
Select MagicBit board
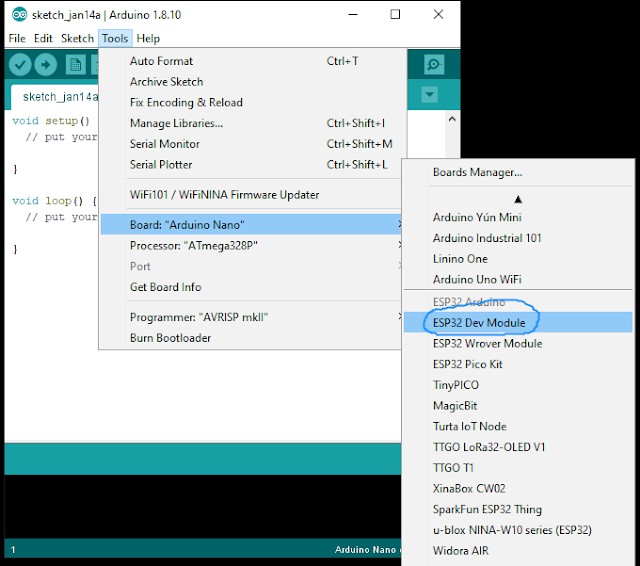click(518, 406)
